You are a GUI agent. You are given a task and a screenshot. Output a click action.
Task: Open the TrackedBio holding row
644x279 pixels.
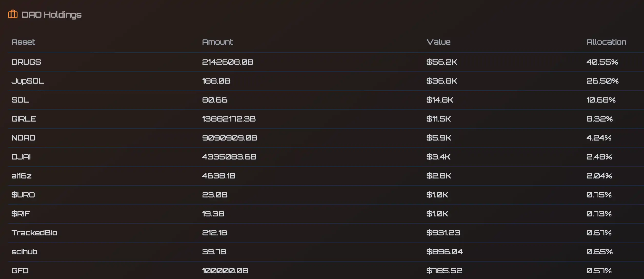point(34,233)
